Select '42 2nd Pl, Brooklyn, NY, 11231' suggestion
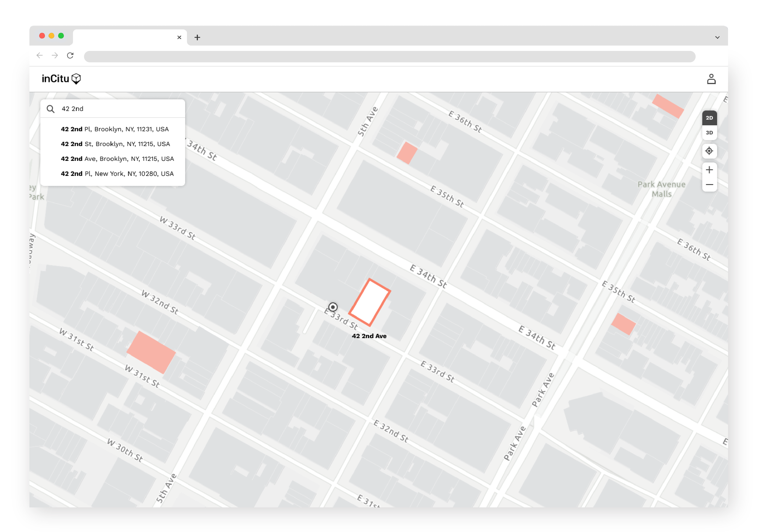 115,129
